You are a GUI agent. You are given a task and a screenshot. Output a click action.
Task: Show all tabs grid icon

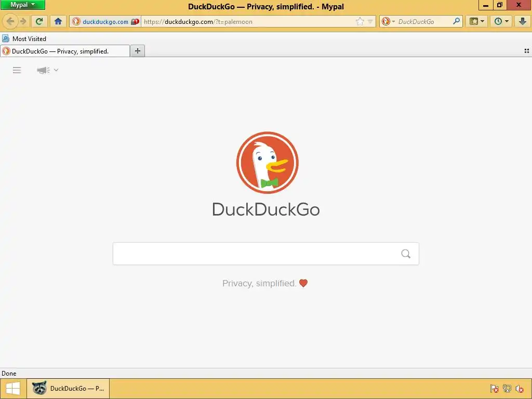click(527, 51)
